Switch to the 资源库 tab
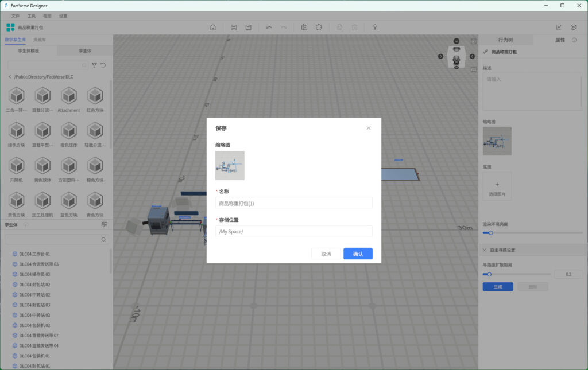 (x=40, y=40)
